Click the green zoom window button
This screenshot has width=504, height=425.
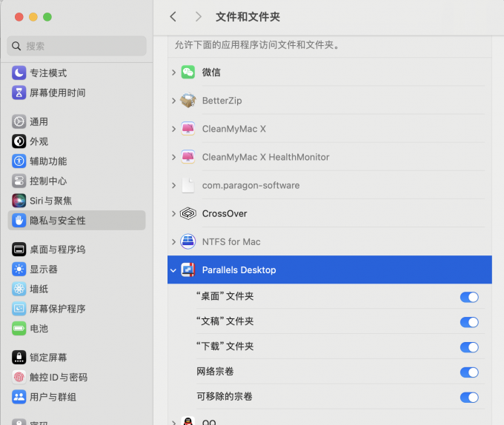[47, 17]
